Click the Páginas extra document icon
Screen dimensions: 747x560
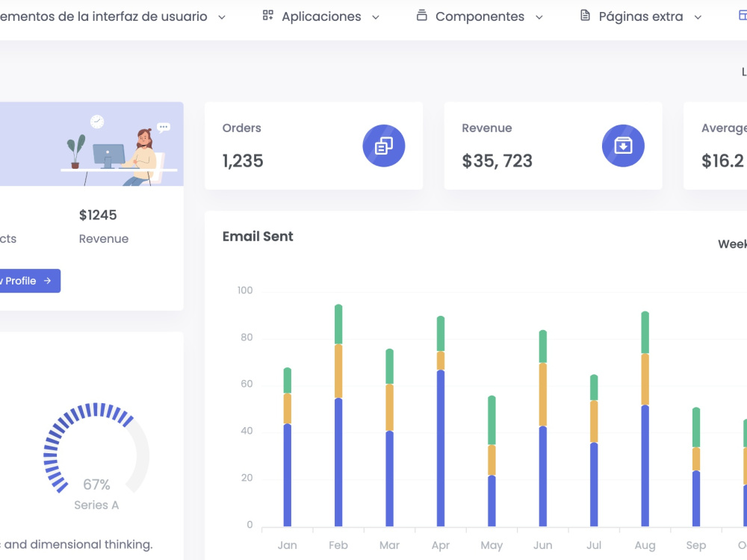[x=585, y=15]
